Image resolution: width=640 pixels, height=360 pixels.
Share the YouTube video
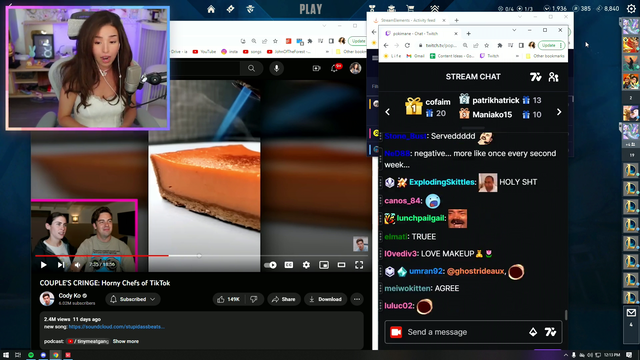pyautogui.click(x=284, y=299)
